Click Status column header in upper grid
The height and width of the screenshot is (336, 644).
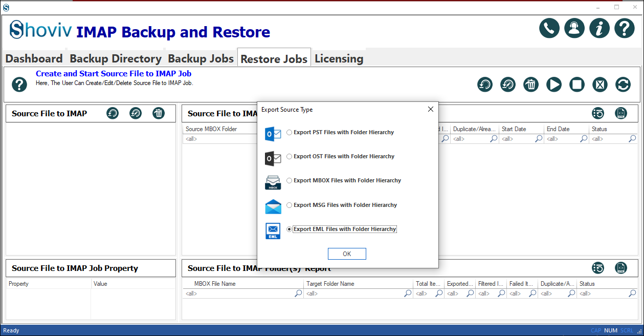613,129
